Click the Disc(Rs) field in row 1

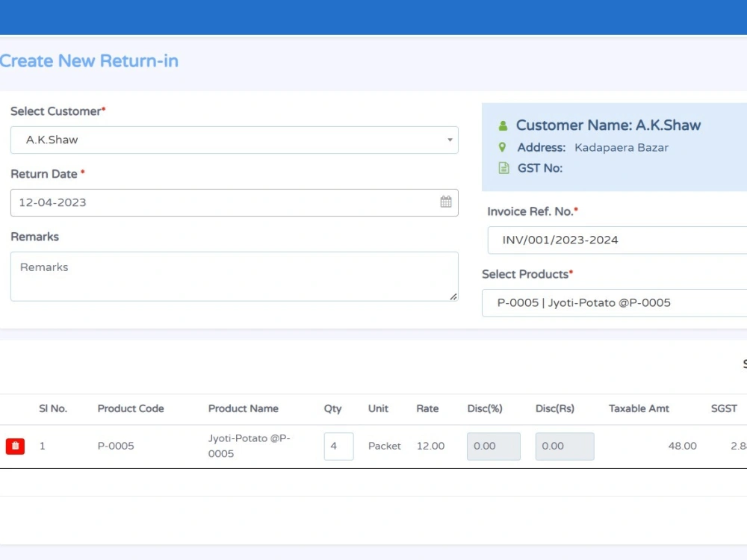click(565, 447)
